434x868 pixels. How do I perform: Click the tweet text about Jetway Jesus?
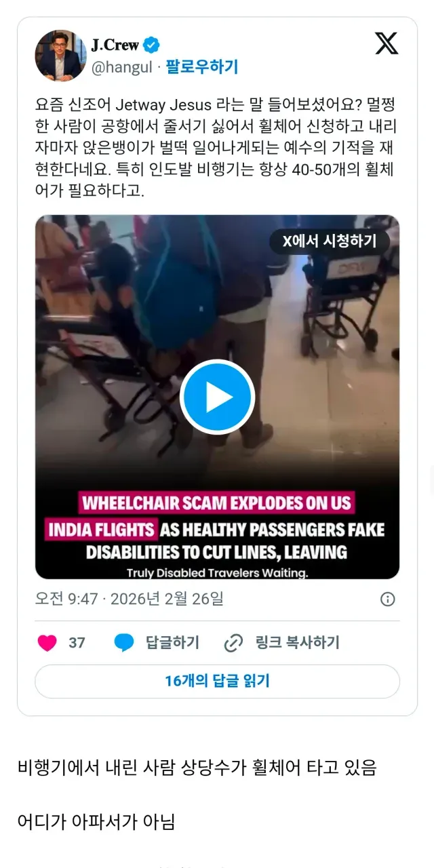pyautogui.click(x=216, y=149)
